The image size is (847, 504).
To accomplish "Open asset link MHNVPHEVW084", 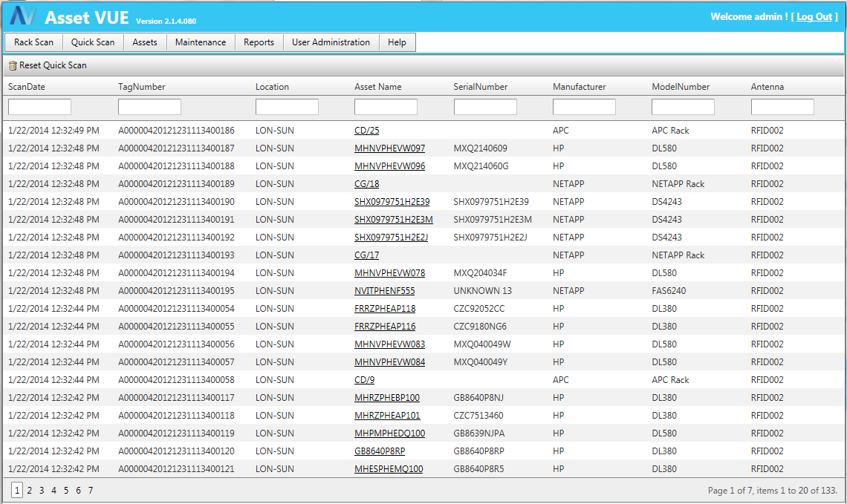I will tap(389, 362).
